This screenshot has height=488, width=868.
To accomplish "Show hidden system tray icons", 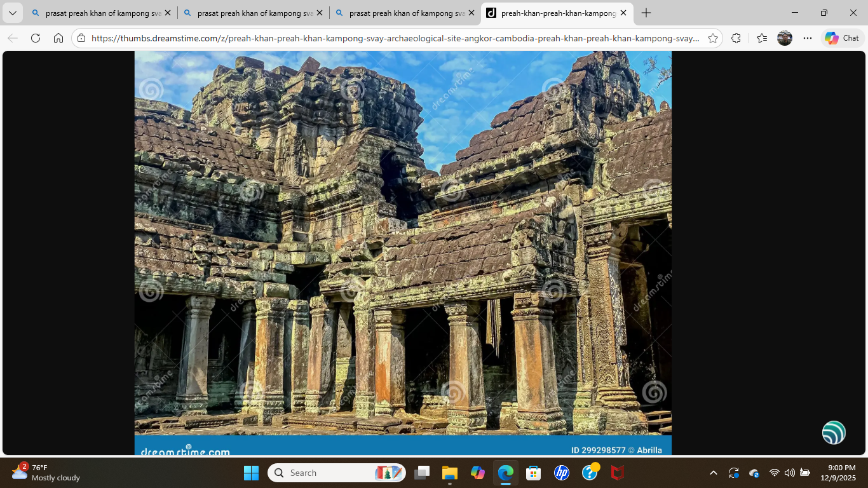I will point(713,473).
